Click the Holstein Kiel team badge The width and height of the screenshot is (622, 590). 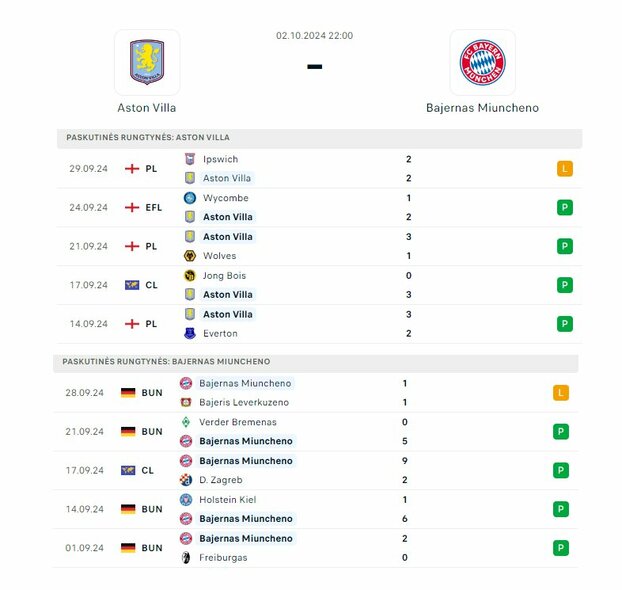tap(186, 499)
